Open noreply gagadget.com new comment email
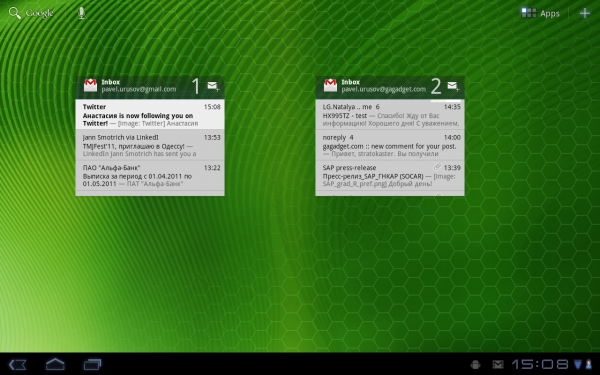Image resolution: width=600 pixels, height=375 pixels. (390, 145)
